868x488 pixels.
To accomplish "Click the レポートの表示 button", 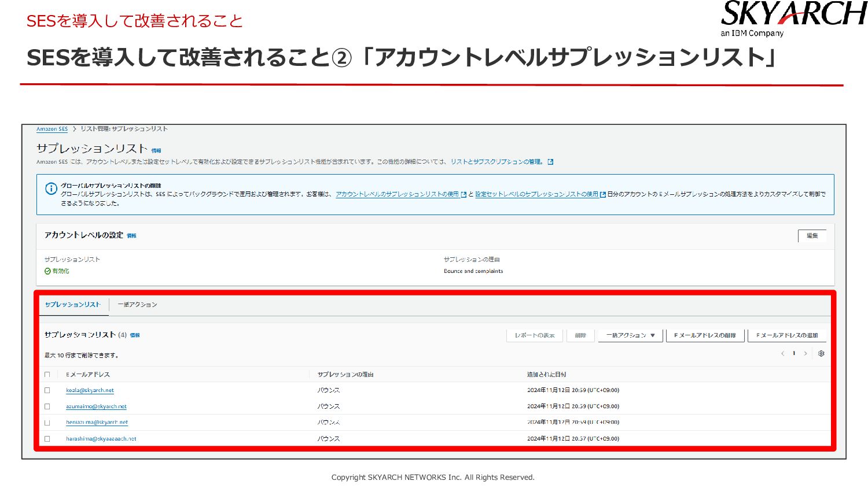I will click(x=535, y=335).
